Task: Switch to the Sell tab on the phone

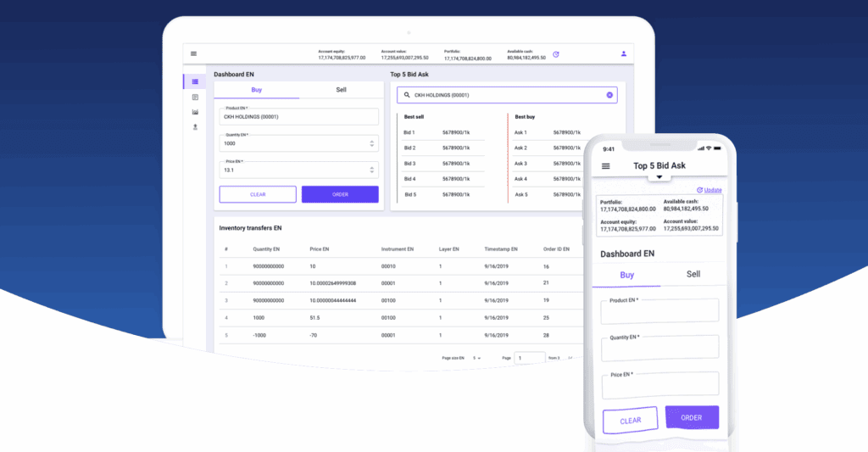Action: 693,275
